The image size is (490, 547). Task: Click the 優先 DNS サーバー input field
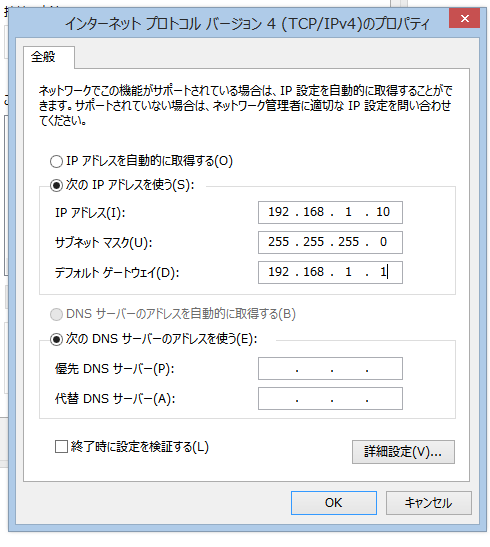coord(330,368)
